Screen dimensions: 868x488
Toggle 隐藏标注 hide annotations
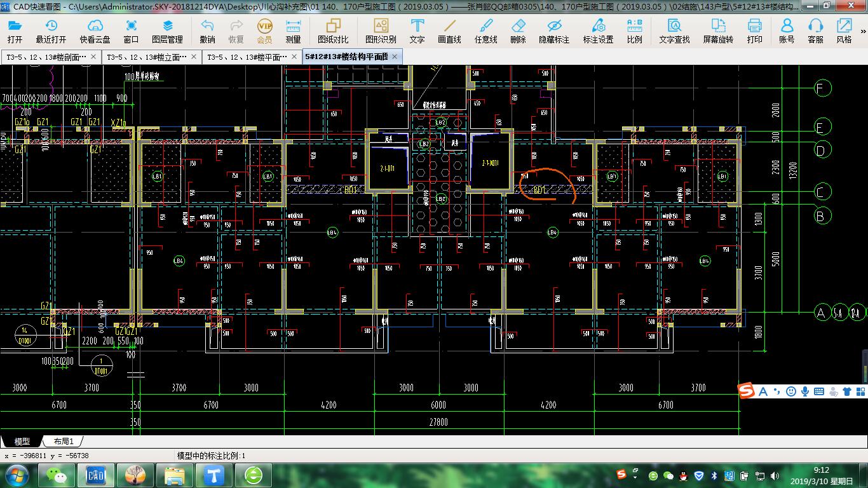click(x=555, y=30)
